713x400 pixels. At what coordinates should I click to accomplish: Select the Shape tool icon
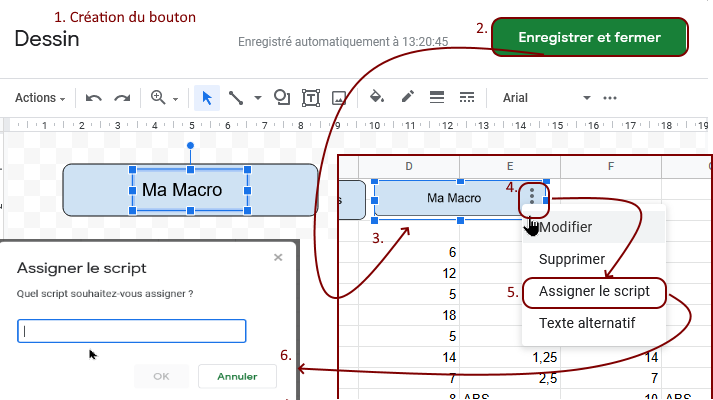coord(282,97)
